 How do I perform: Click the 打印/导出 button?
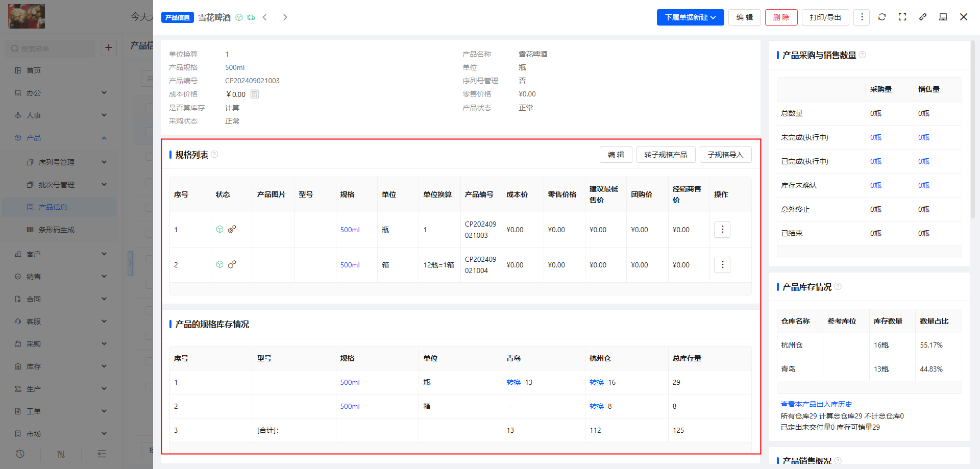825,17
